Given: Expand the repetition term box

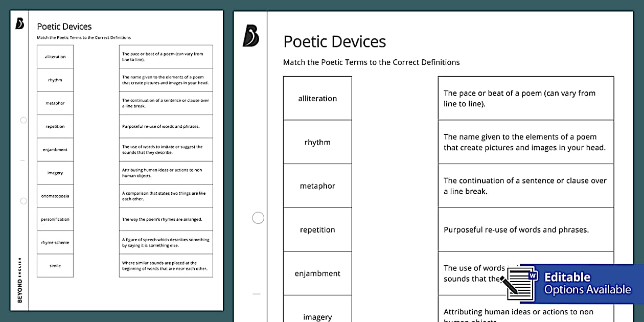Looking at the screenshot, I should pyautogui.click(x=317, y=229).
